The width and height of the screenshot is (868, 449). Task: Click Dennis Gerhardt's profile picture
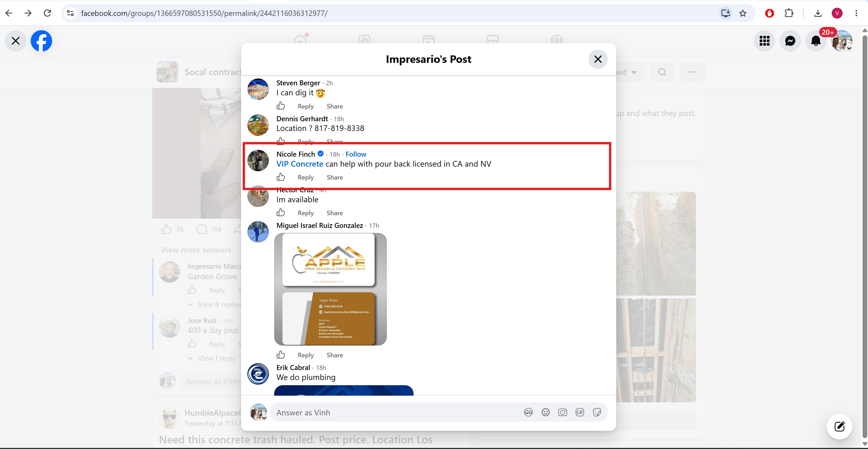click(258, 125)
